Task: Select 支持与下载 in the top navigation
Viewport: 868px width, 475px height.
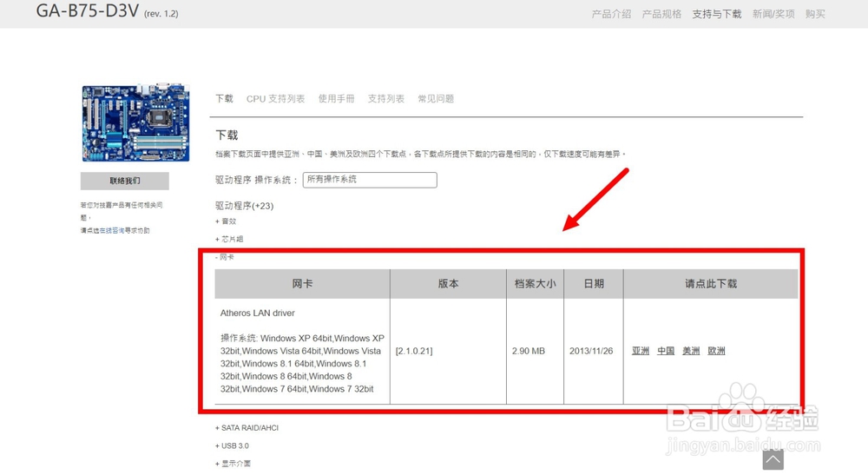Action: pyautogui.click(x=717, y=14)
